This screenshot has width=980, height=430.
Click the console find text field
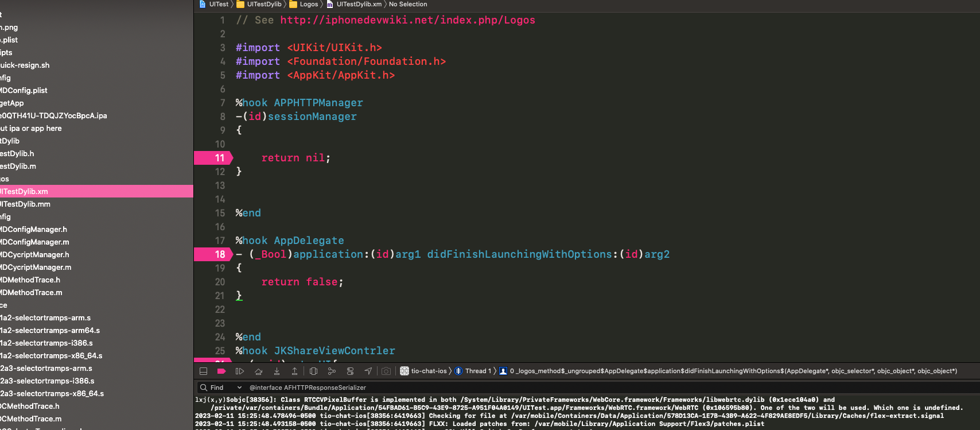611,388
